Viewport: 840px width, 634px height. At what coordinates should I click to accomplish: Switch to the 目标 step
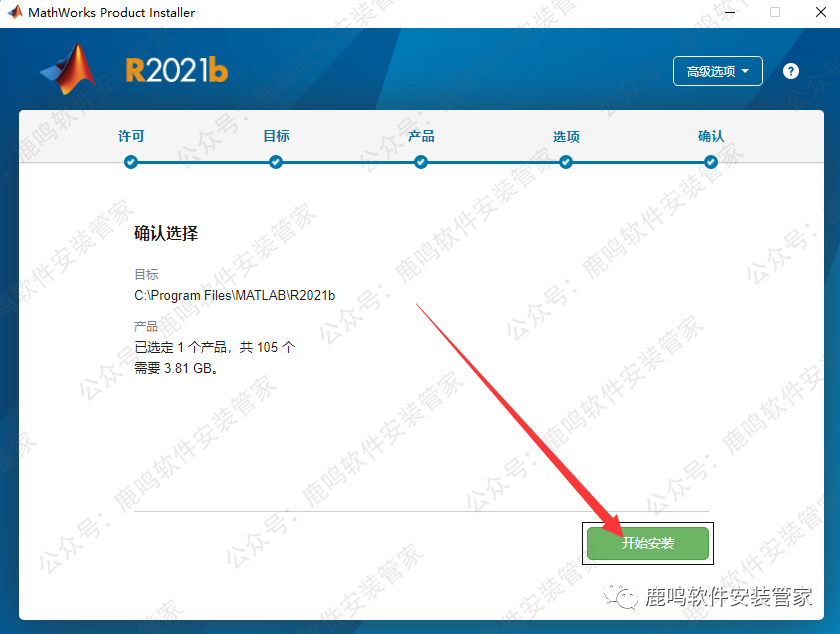click(276, 136)
